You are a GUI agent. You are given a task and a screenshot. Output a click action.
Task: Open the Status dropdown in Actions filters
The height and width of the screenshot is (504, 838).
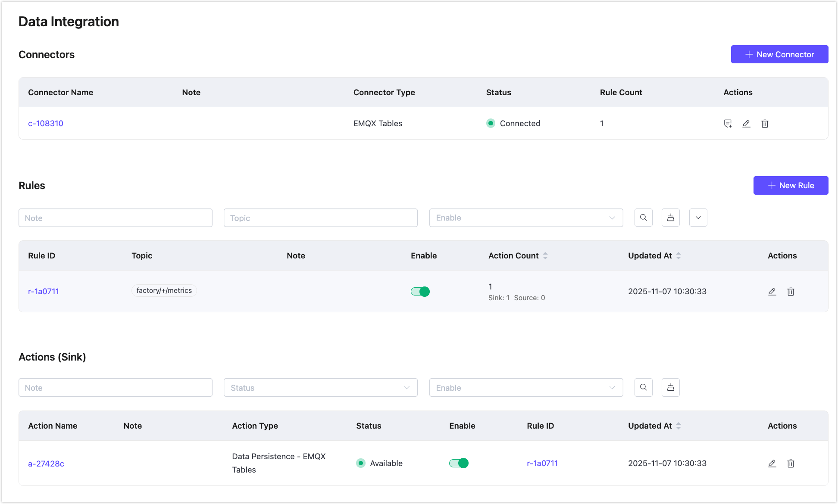pyautogui.click(x=320, y=387)
